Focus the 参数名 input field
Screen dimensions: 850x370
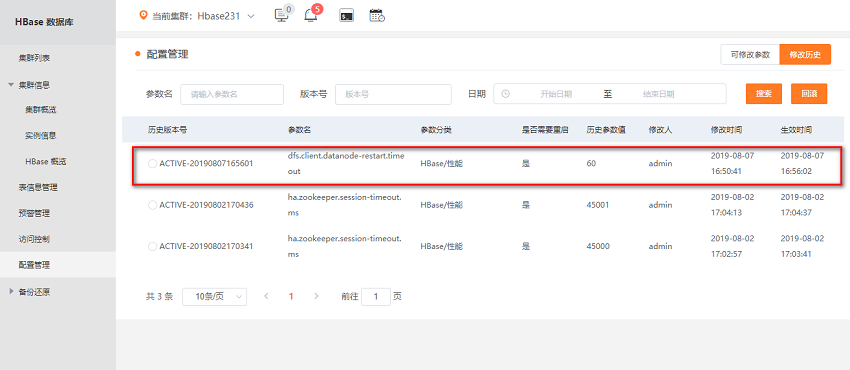click(232, 94)
